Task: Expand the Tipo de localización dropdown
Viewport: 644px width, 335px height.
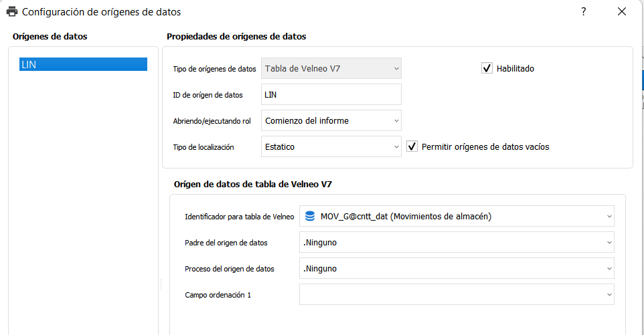Action: (331, 147)
